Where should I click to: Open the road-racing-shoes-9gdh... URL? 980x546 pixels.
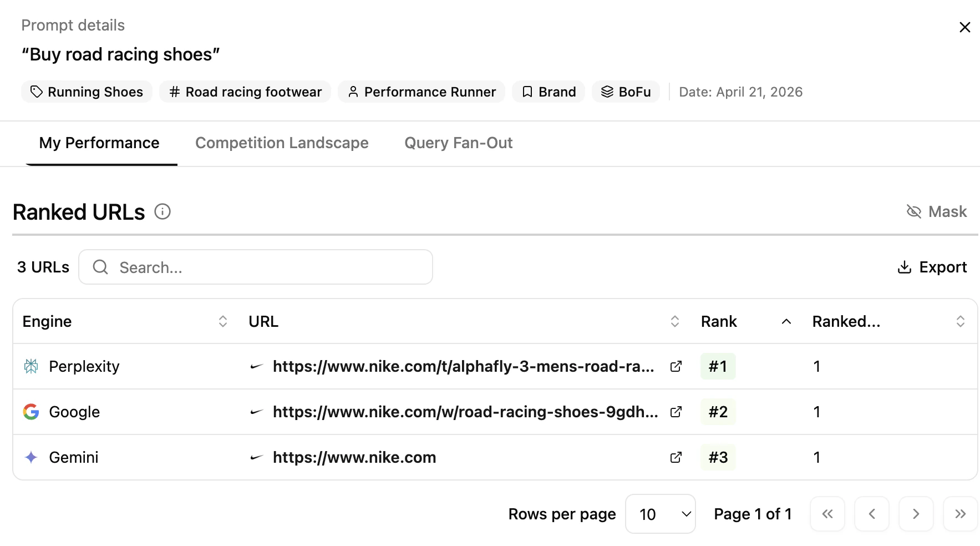point(465,412)
